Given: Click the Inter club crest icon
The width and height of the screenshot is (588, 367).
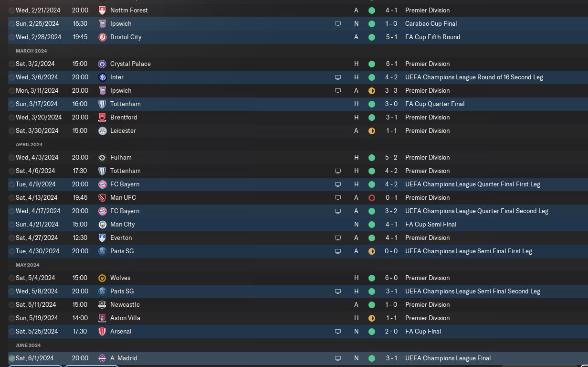Looking at the screenshot, I should tap(102, 77).
